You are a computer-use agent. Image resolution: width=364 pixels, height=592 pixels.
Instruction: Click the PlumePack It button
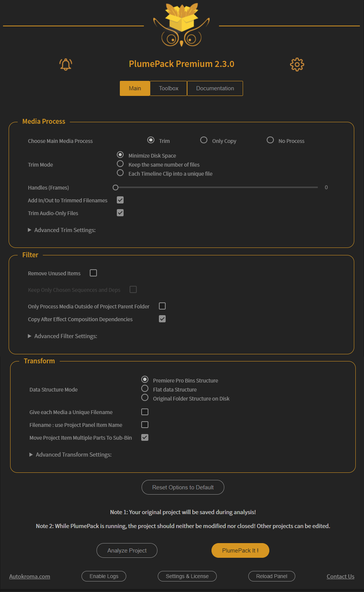pos(240,550)
